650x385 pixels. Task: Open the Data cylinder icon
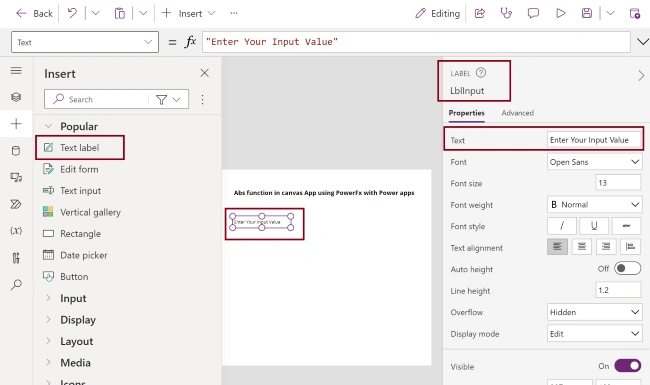tap(16, 150)
